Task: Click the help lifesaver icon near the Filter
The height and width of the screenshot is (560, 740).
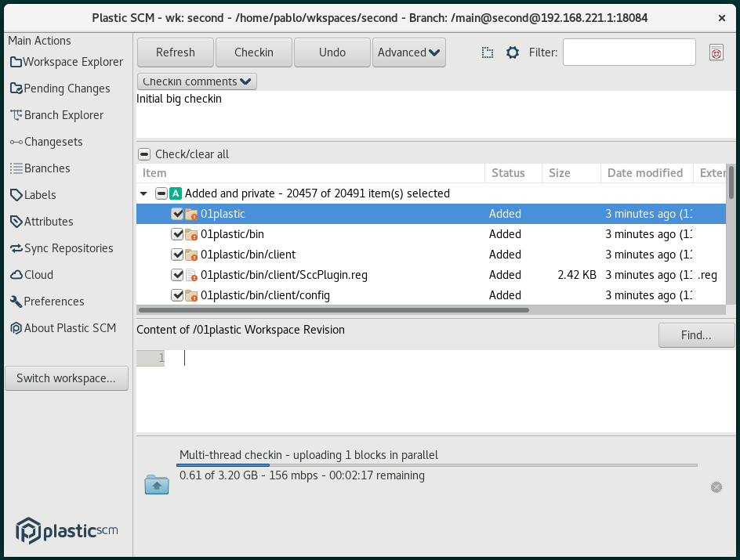Action: tap(716, 52)
